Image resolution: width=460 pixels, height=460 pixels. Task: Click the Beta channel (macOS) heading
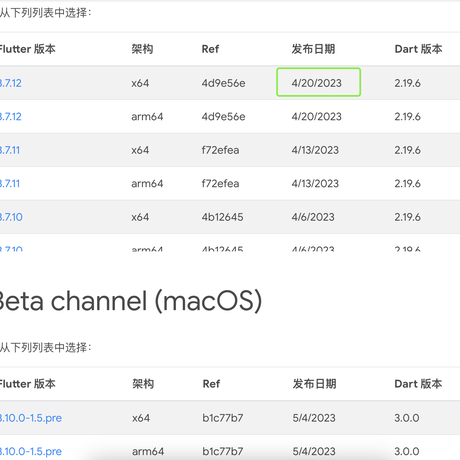[x=131, y=301]
